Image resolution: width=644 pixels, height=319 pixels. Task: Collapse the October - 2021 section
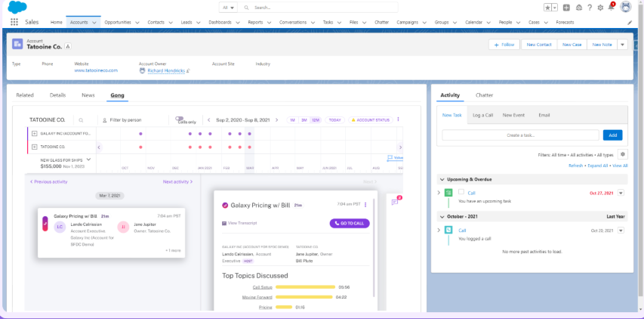442,217
